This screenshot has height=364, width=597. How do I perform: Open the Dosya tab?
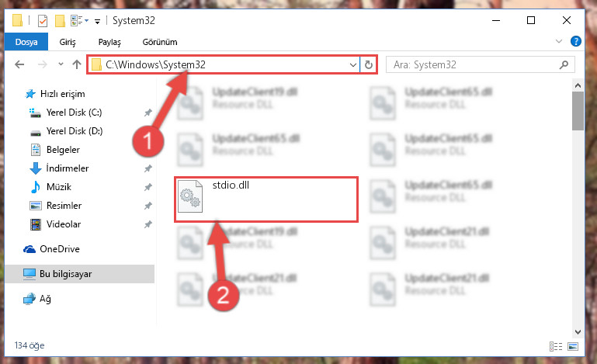(x=26, y=42)
